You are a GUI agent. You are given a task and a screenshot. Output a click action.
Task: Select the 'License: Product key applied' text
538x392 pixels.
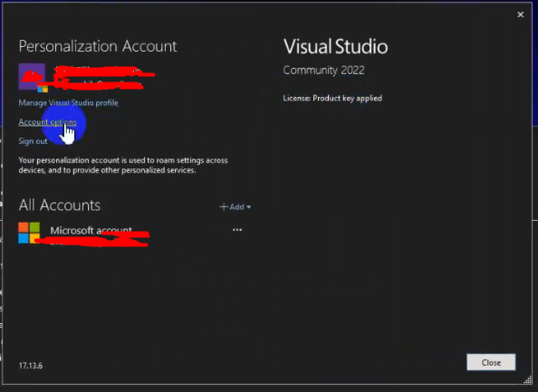pos(332,99)
